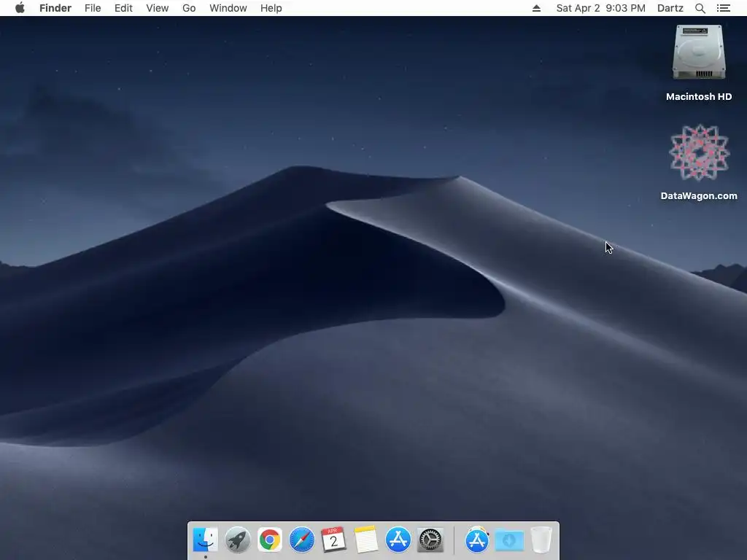Image resolution: width=747 pixels, height=560 pixels.
Task: Open the File menu
Action: [x=93, y=8]
